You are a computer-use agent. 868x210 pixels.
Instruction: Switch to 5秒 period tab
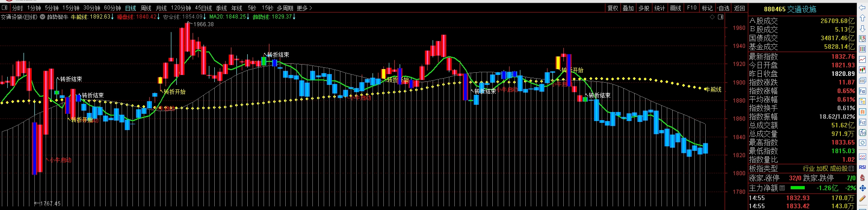click(x=252, y=8)
